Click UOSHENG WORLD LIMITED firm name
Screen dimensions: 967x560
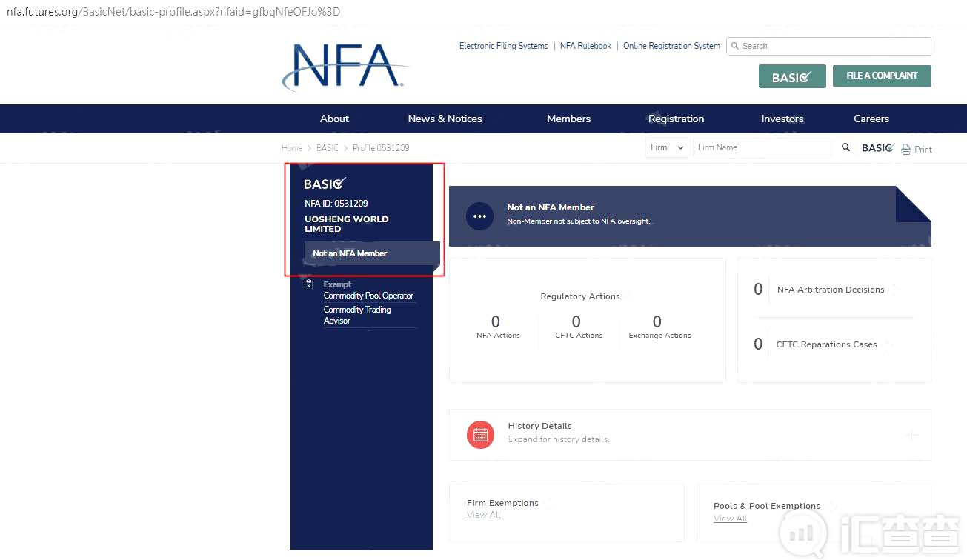point(346,224)
